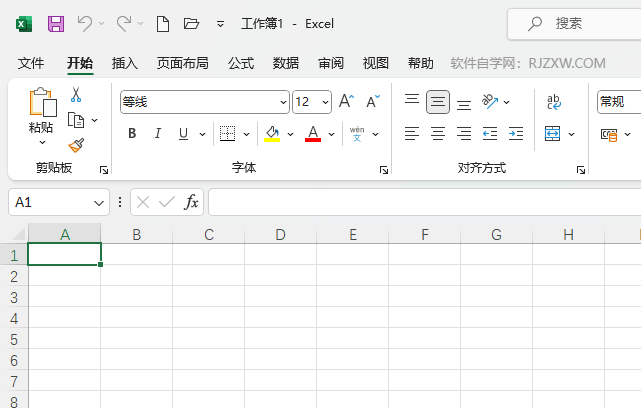Expand fill color dropdown arrow
The image size is (641, 408).
tap(291, 134)
